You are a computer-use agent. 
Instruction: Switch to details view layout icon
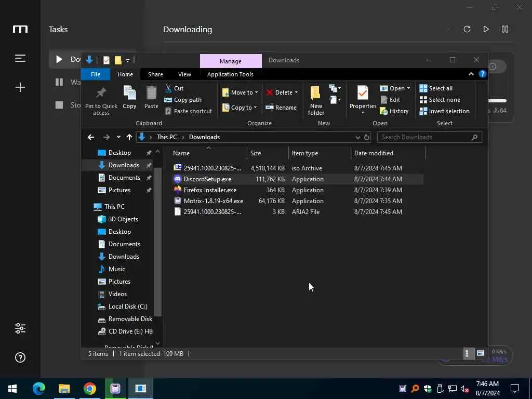click(468, 353)
